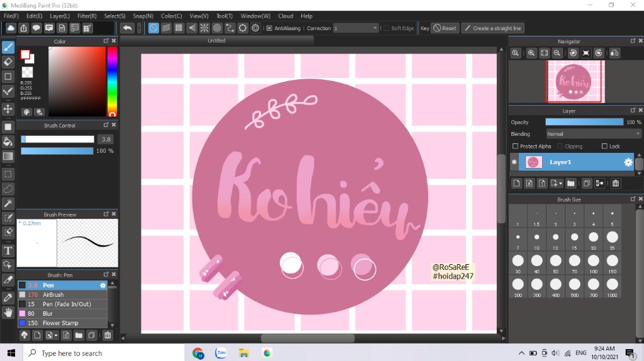Enable the vanishing point snap guide
Image resolution: width=644 pixels, height=361 pixels.
[191, 28]
